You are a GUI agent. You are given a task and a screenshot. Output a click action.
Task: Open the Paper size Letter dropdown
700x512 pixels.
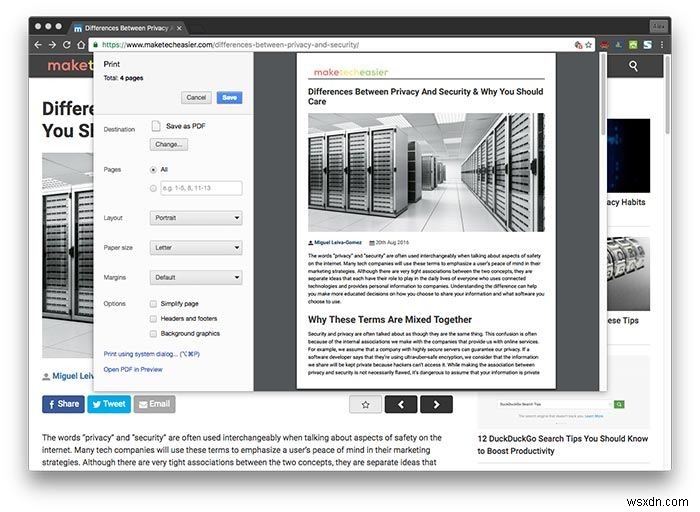(196, 248)
